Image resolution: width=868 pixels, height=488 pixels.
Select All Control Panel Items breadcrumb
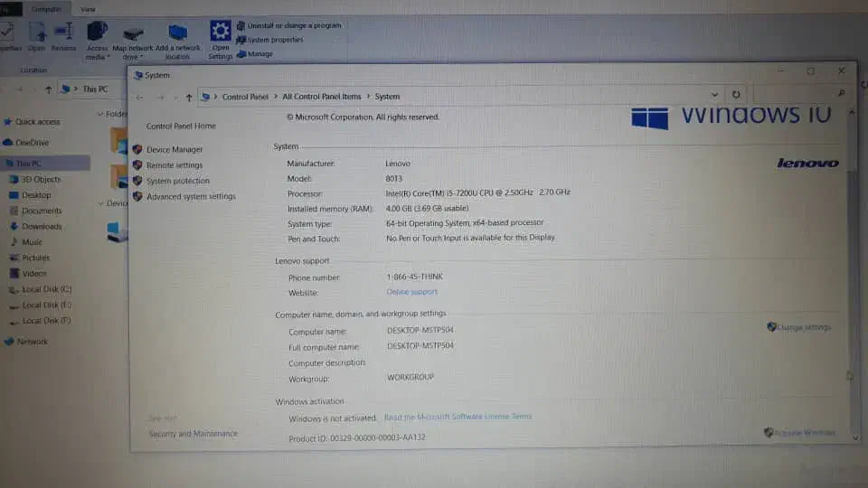tap(322, 97)
